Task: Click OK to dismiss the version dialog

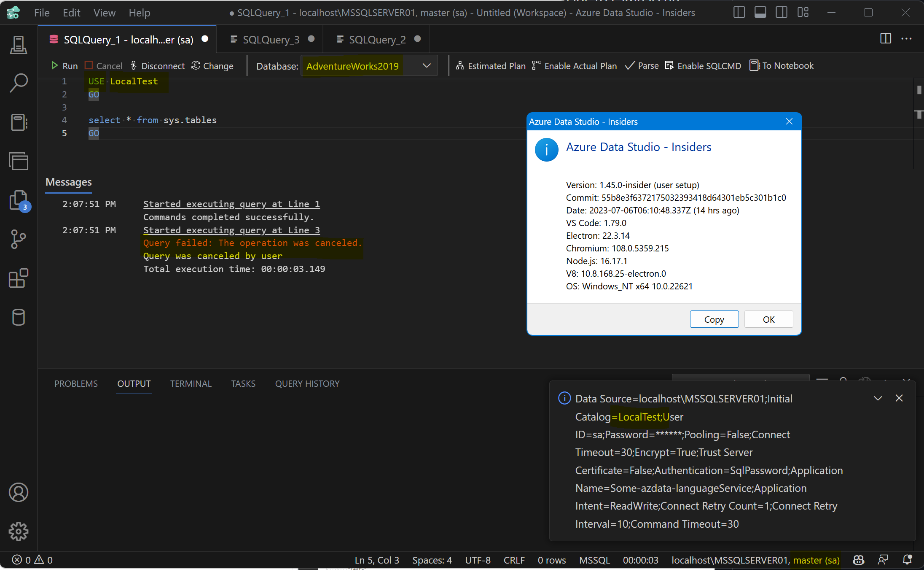Action: click(768, 319)
